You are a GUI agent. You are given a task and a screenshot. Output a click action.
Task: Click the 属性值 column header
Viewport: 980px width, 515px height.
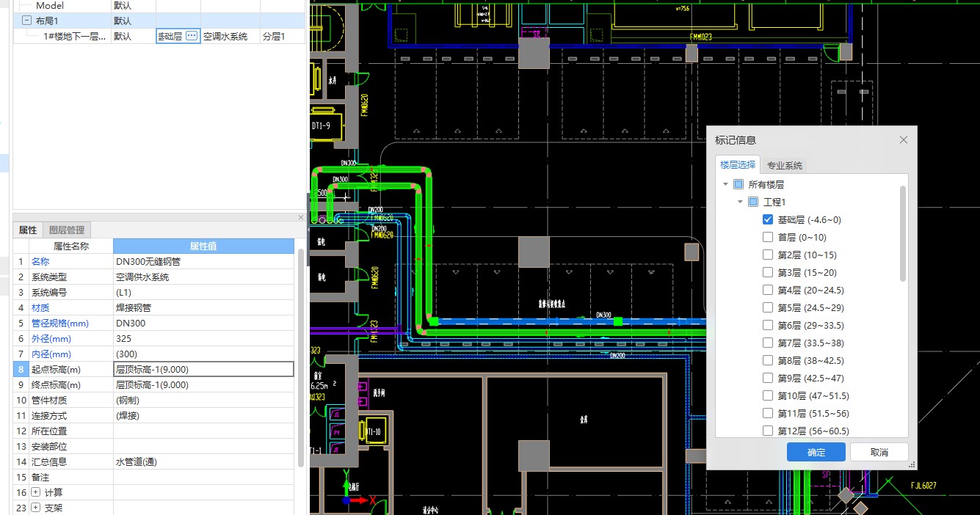click(203, 246)
